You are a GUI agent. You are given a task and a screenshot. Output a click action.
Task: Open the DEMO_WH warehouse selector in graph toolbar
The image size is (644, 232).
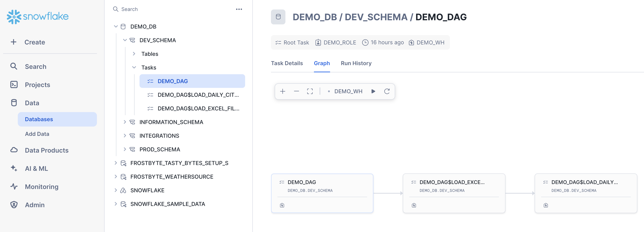tap(345, 91)
